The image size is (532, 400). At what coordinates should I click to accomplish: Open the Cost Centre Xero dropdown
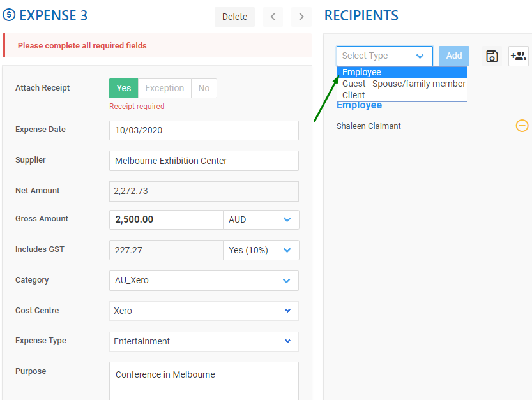click(204, 311)
